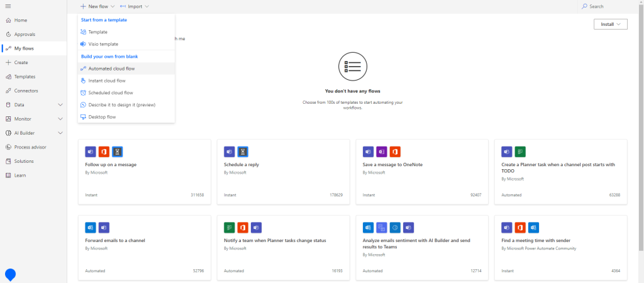
Task: Select Describe it to design it (preview)
Action: (x=126, y=105)
